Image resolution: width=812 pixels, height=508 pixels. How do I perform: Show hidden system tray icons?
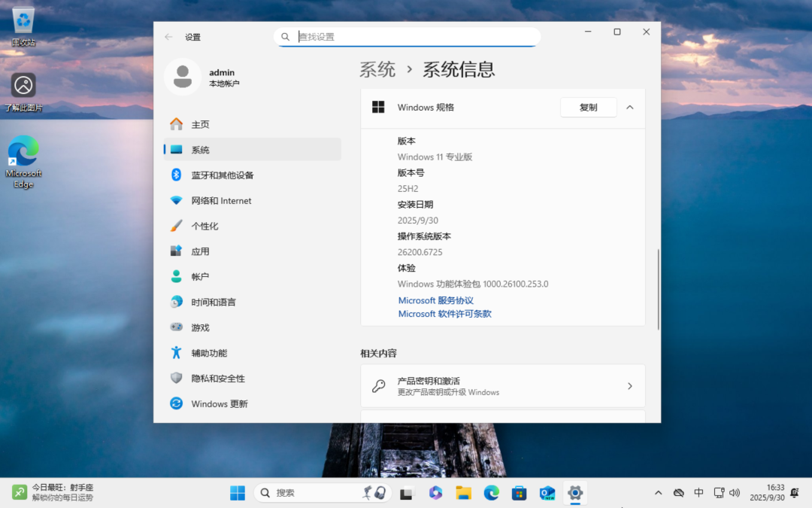(x=659, y=493)
